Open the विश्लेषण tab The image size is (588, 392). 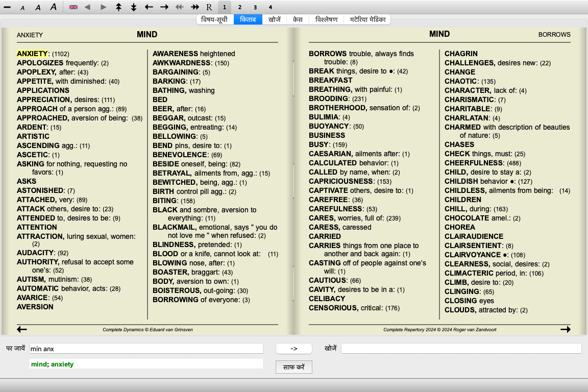point(327,19)
